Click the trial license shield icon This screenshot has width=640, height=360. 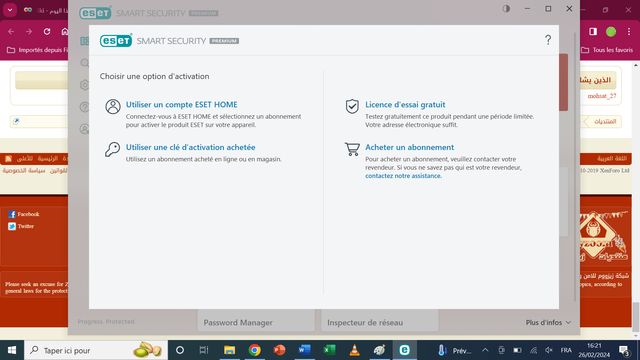click(x=352, y=106)
